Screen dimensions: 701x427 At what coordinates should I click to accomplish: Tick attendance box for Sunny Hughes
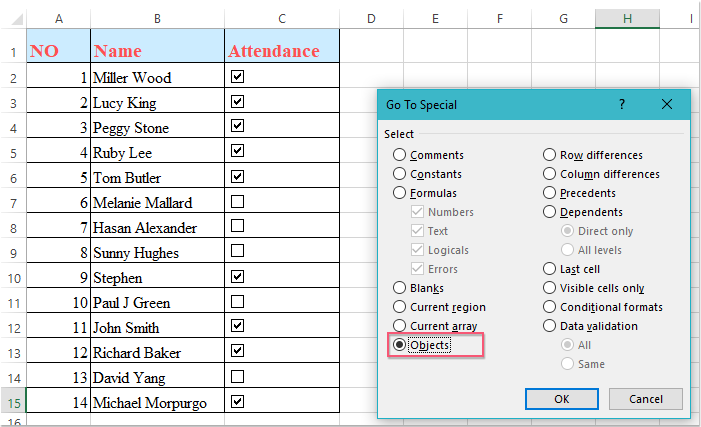pyautogui.click(x=237, y=250)
